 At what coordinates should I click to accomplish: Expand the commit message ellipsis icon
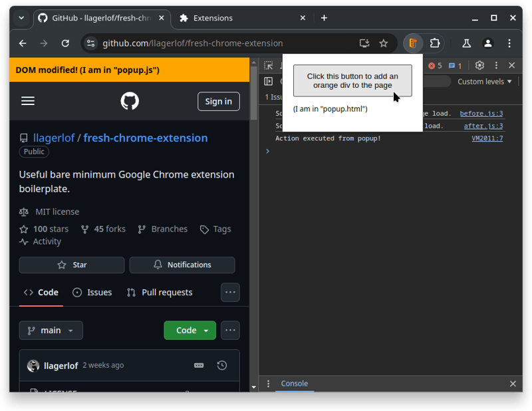(199, 366)
